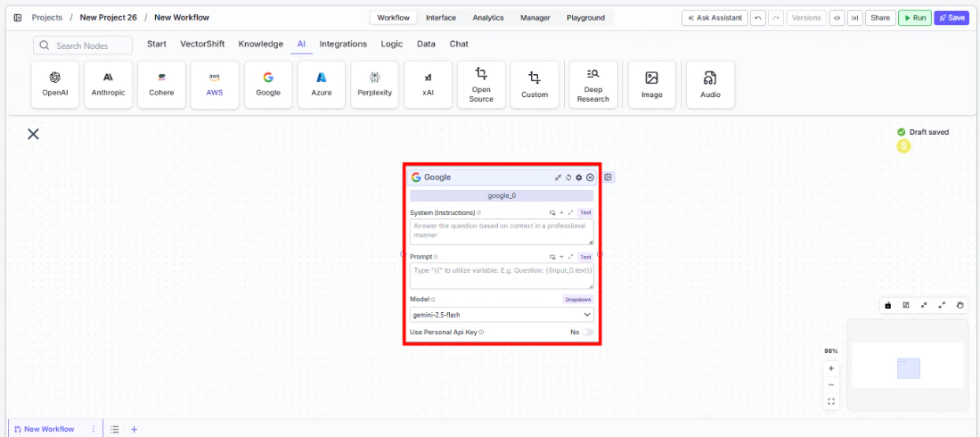Run the workflow

[914, 18]
